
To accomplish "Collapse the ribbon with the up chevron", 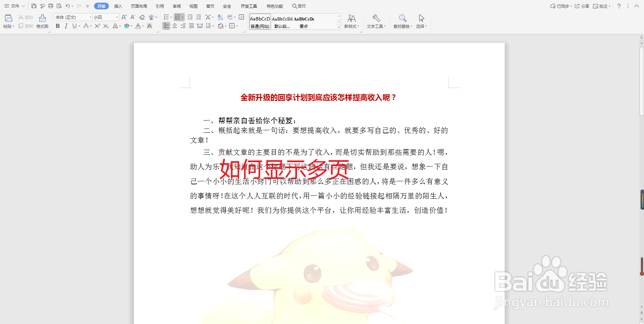I will [636, 6].
